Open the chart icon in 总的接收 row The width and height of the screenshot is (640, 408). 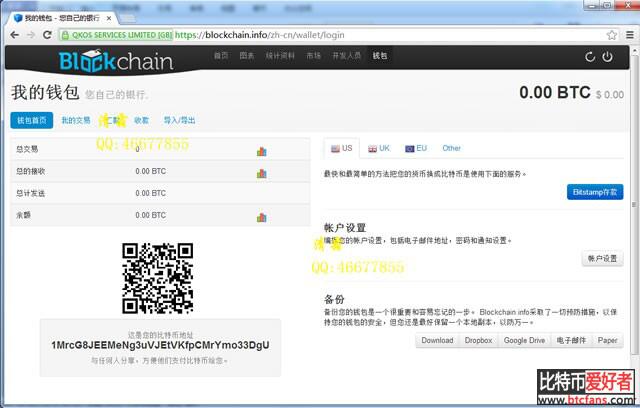[262, 174]
